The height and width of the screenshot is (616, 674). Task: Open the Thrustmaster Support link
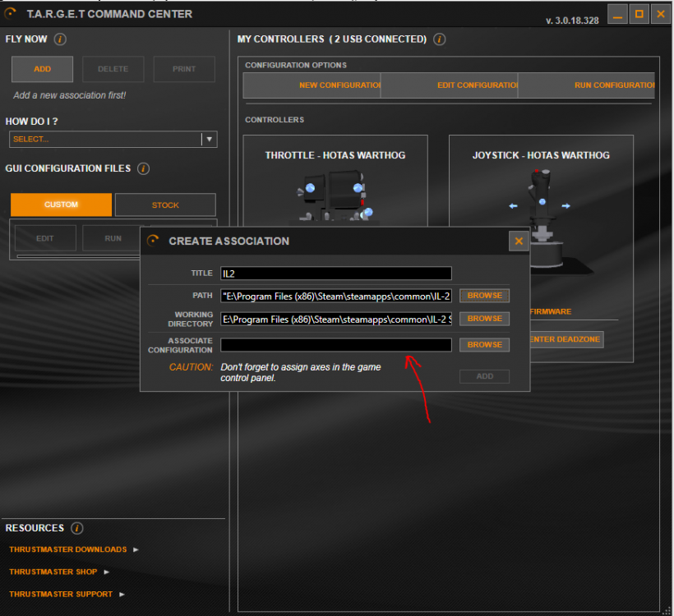(x=62, y=594)
